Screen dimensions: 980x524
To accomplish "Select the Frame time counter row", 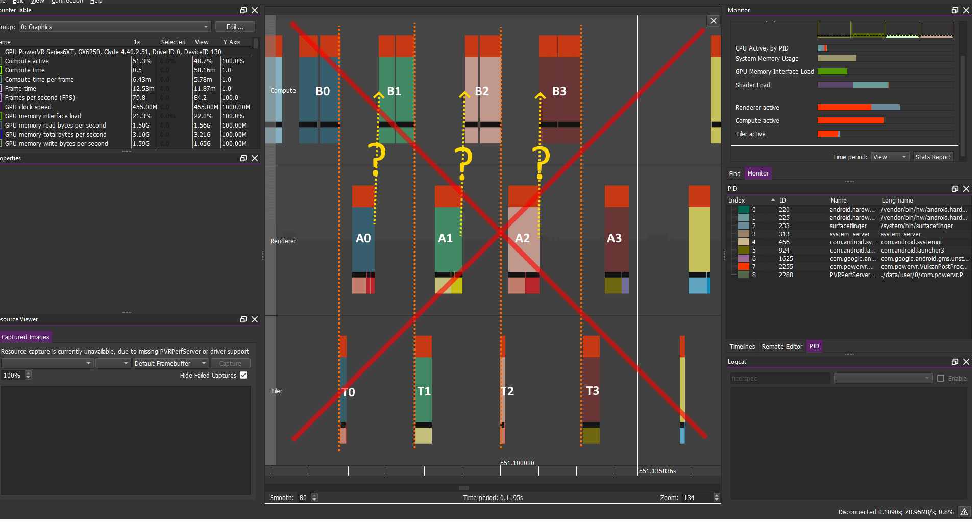I will (126, 89).
